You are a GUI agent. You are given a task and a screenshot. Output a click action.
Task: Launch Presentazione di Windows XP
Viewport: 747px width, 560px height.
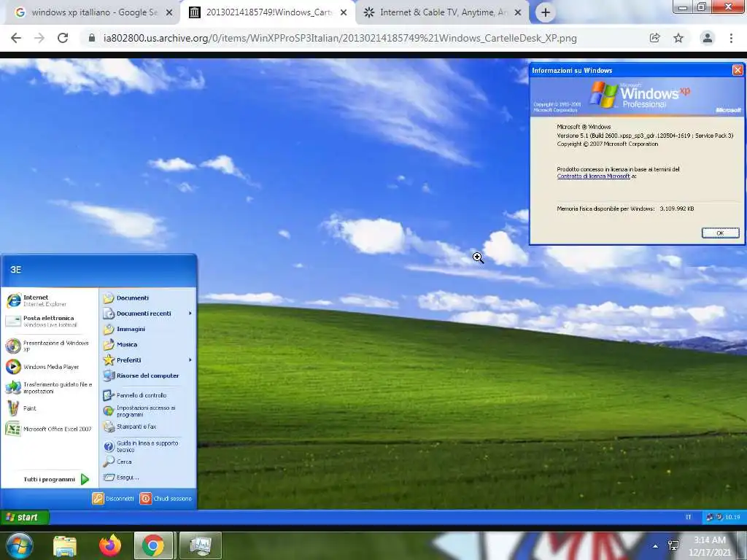click(49, 346)
